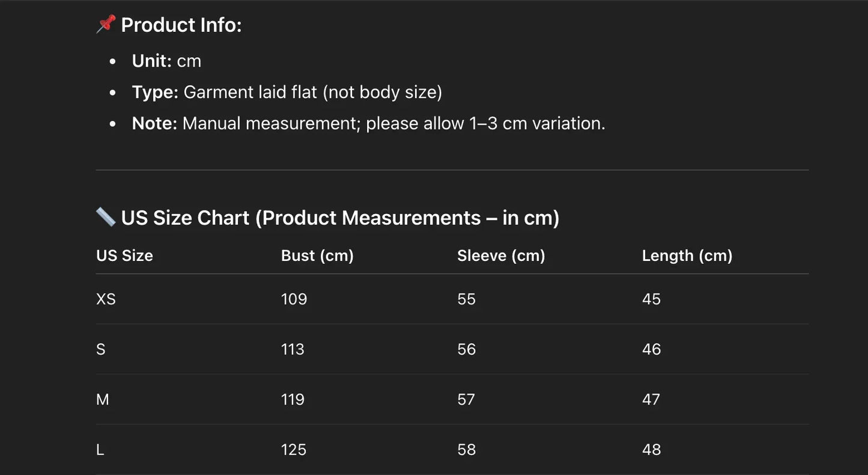Click the M size row label

point(103,399)
